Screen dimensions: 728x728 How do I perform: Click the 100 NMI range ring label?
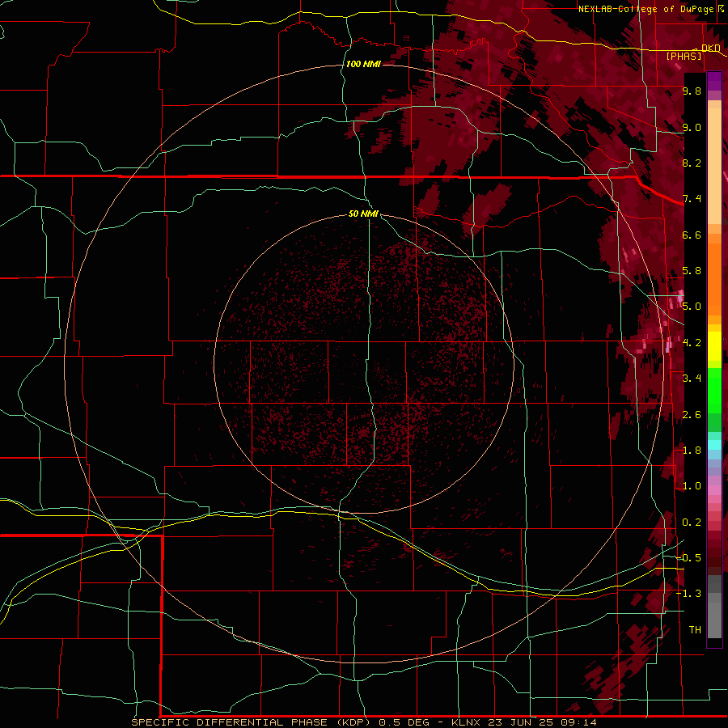(x=363, y=64)
